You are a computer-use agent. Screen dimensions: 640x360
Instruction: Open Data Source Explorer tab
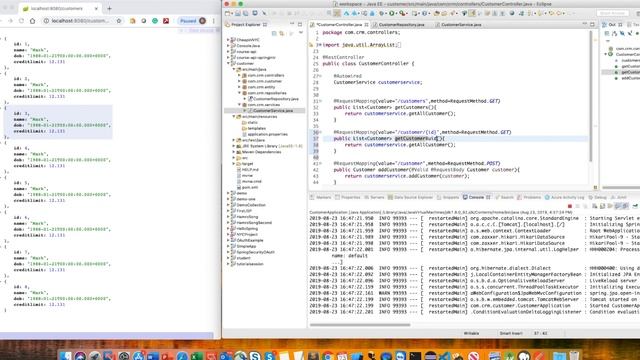pyautogui.click(x=410, y=198)
